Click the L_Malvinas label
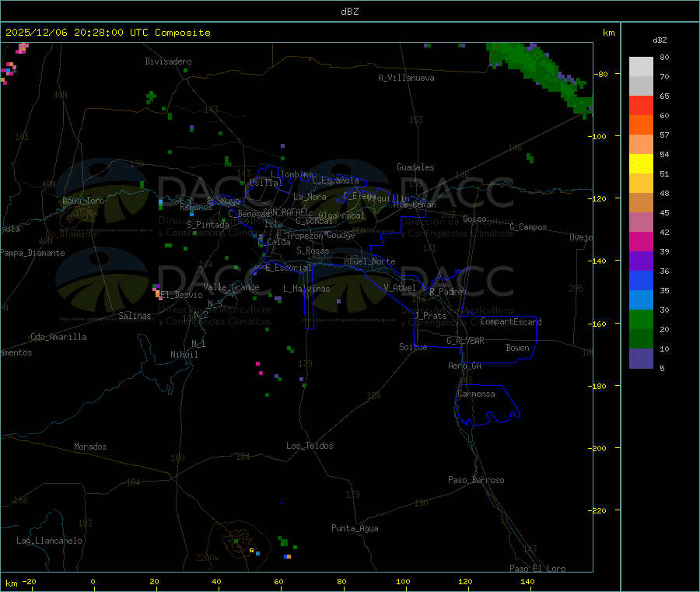 coord(306,289)
